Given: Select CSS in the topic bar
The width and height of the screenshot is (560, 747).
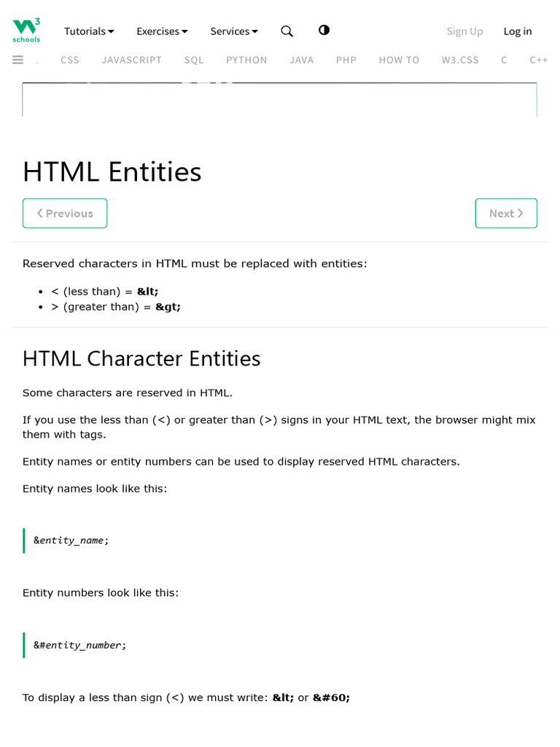Looking at the screenshot, I should pyautogui.click(x=70, y=60).
